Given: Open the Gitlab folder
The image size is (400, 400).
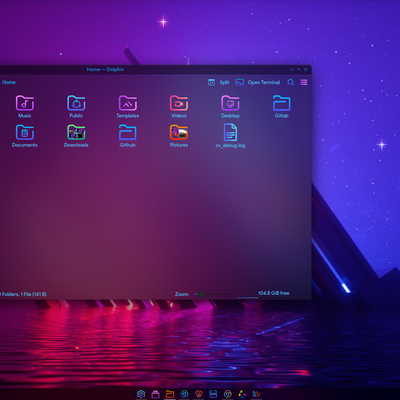Looking at the screenshot, I should [282, 106].
